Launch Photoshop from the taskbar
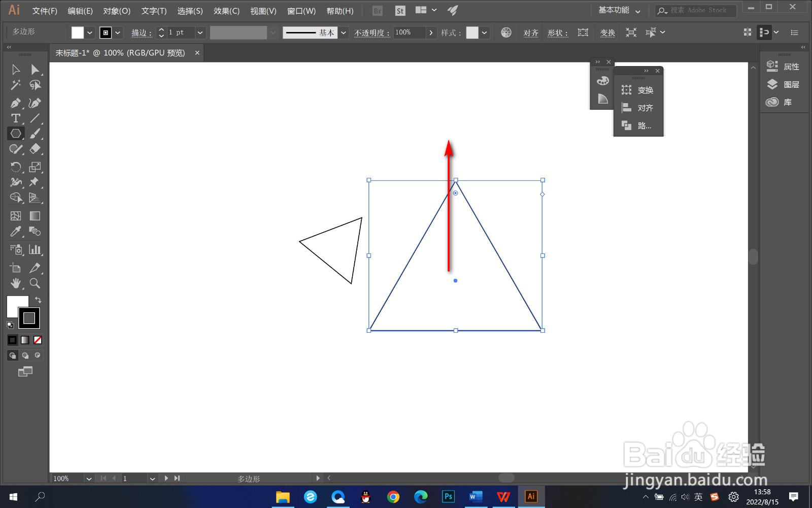The width and height of the screenshot is (812, 508). (x=448, y=496)
